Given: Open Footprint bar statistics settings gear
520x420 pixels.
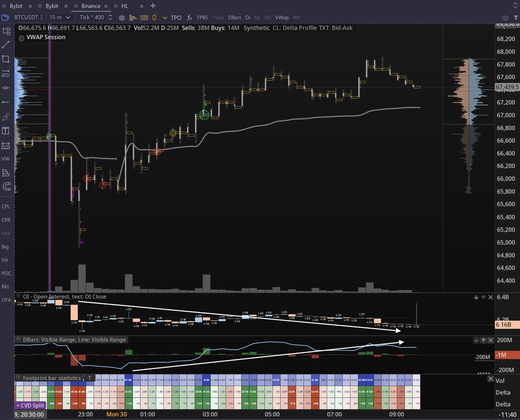Looking at the screenshot, I should [x=19, y=378].
